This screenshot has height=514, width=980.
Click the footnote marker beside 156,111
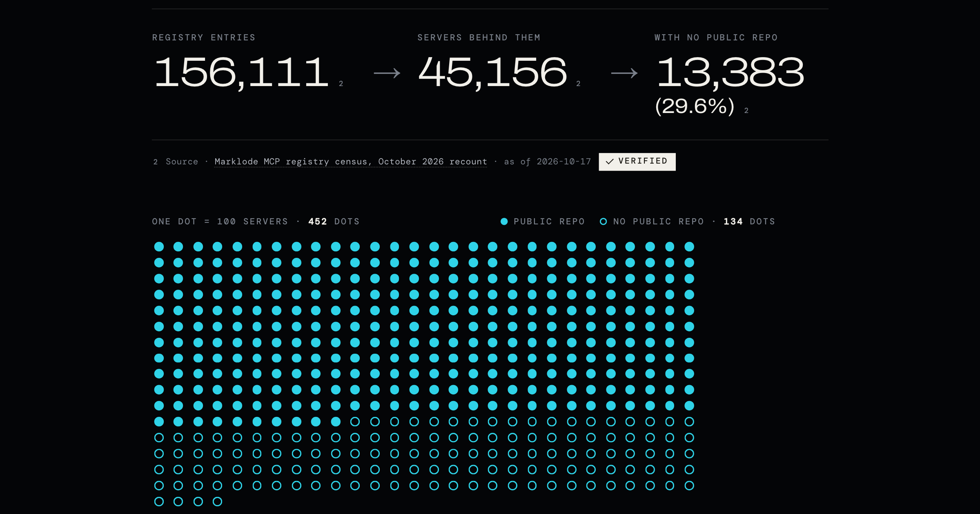341,84
